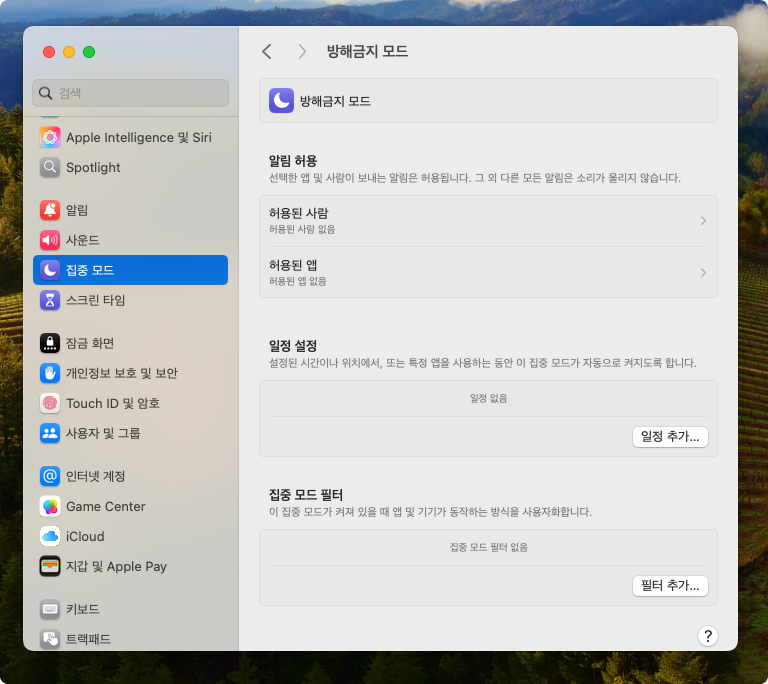Viewport: 768px width, 684px height.
Task: Open the 트랙패드 trackpad icon
Action: [49, 638]
